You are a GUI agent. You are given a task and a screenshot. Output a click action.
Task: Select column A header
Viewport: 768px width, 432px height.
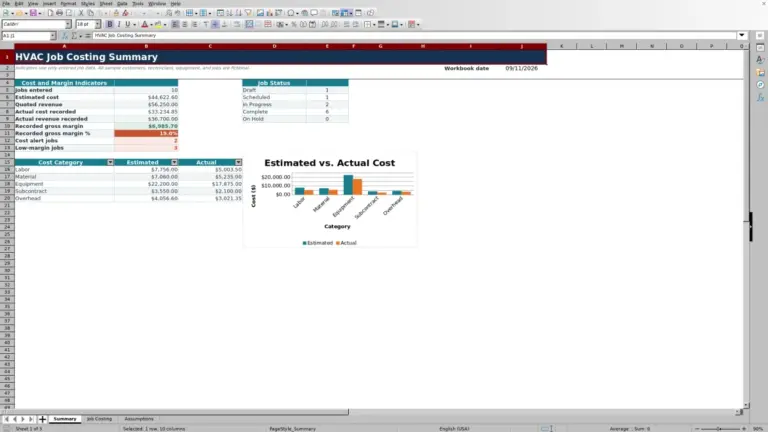click(64, 46)
